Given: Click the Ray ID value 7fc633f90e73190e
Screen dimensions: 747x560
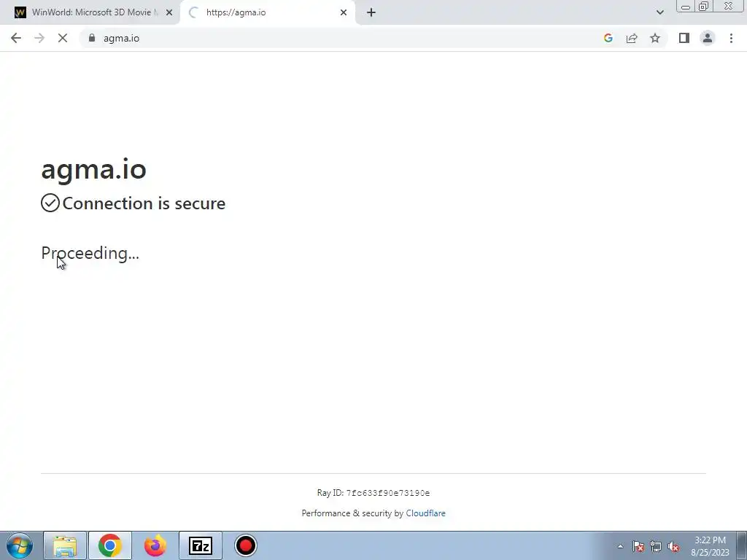Looking at the screenshot, I should click(388, 493).
